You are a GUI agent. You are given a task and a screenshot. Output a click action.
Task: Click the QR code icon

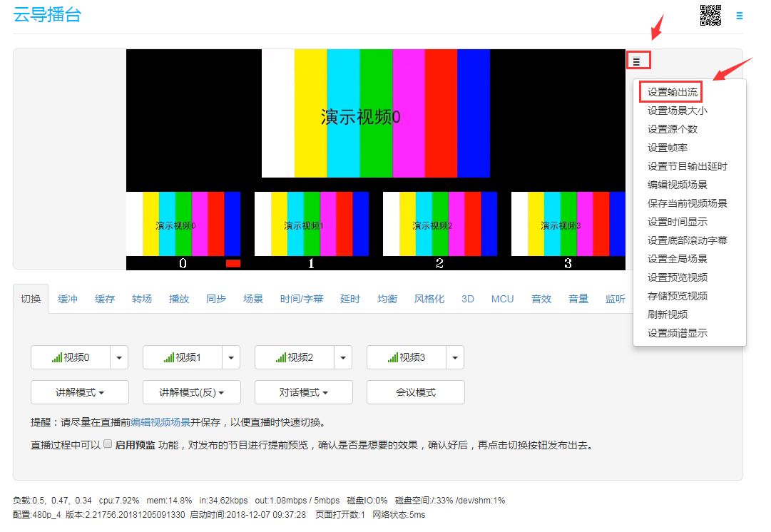click(x=710, y=15)
